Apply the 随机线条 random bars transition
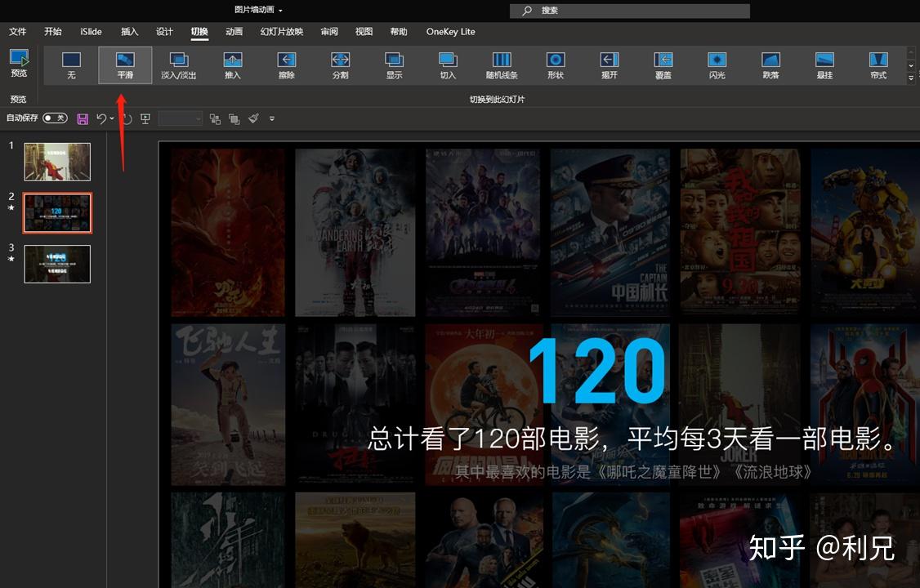 [502, 65]
